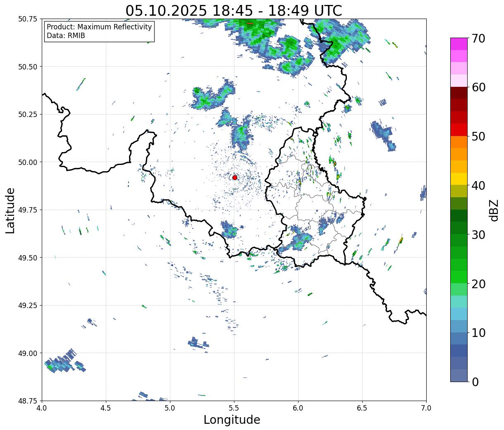Click the latitude tick label 48.75
The width and height of the screenshot is (504, 430).
pyautogui.click(x=28, y=401)
